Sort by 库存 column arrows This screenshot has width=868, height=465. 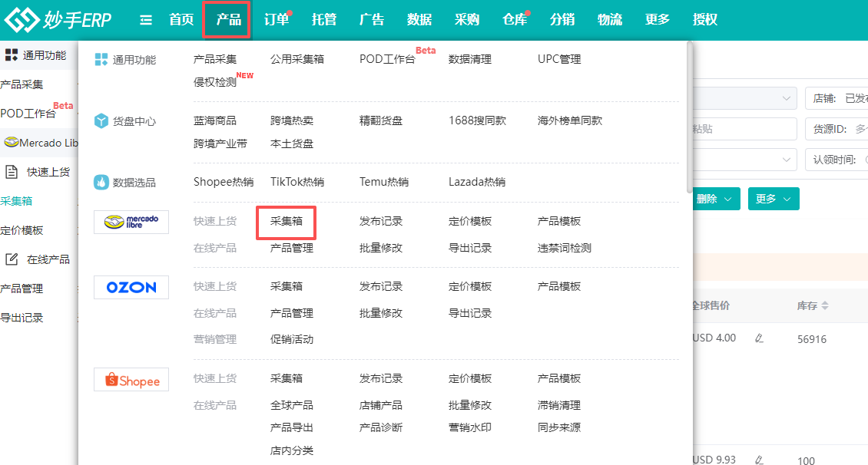click(825, 305)
